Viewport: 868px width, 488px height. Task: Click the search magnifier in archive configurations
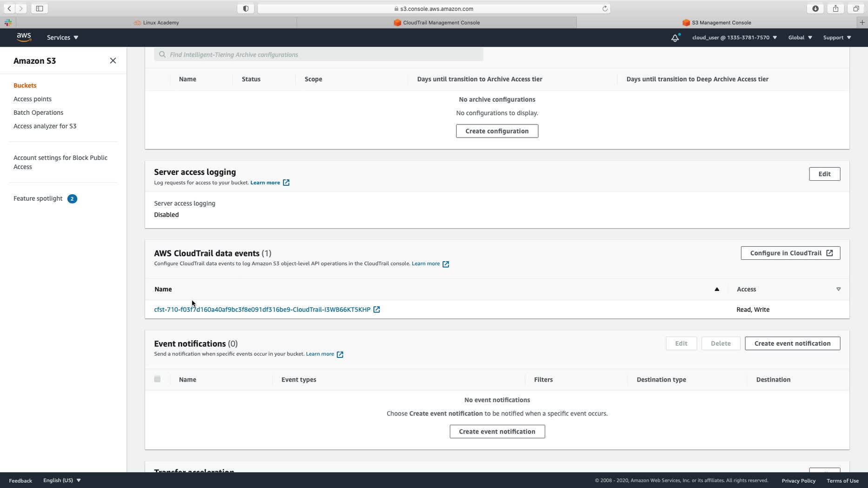tap(162, 55)
